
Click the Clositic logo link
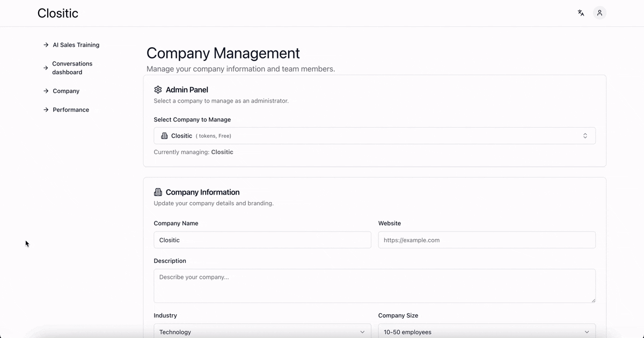(58, 13)
